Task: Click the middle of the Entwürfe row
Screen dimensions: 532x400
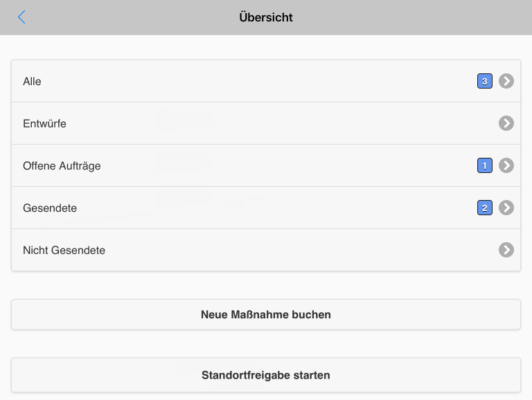Action: point(266,123)
